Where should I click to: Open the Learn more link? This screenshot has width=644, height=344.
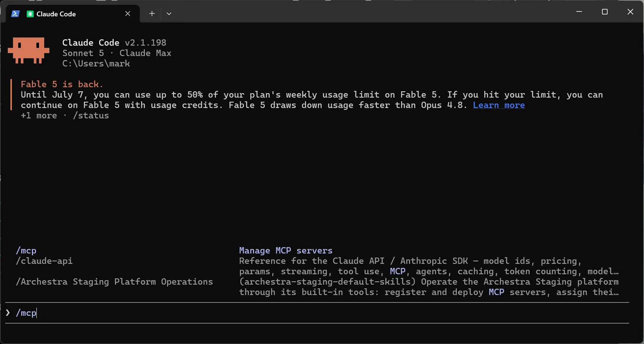[499, 105]
